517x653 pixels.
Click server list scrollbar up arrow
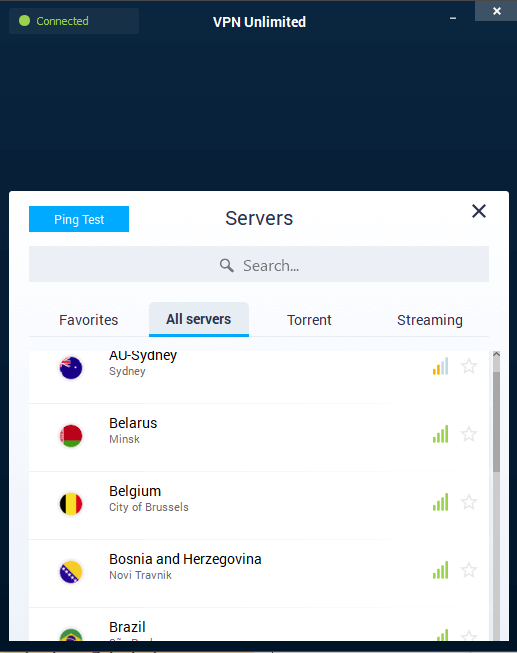(x=496, y=354)
